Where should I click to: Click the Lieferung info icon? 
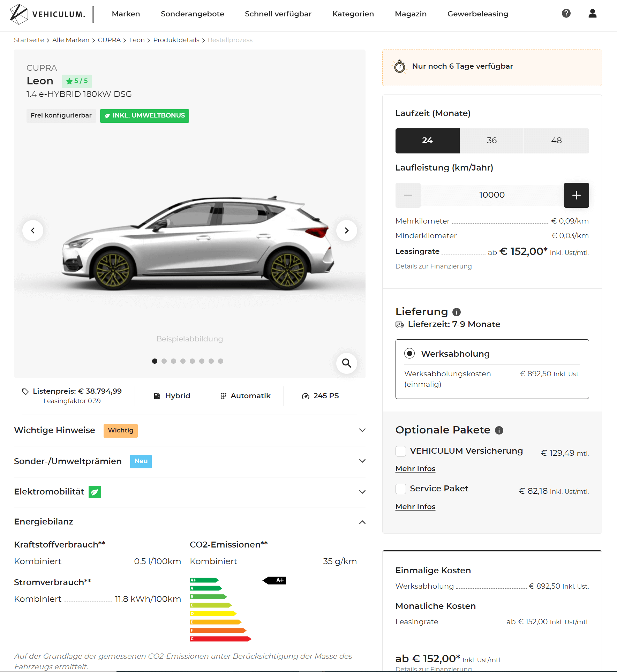pyautogui.click(x=456, y=312)
